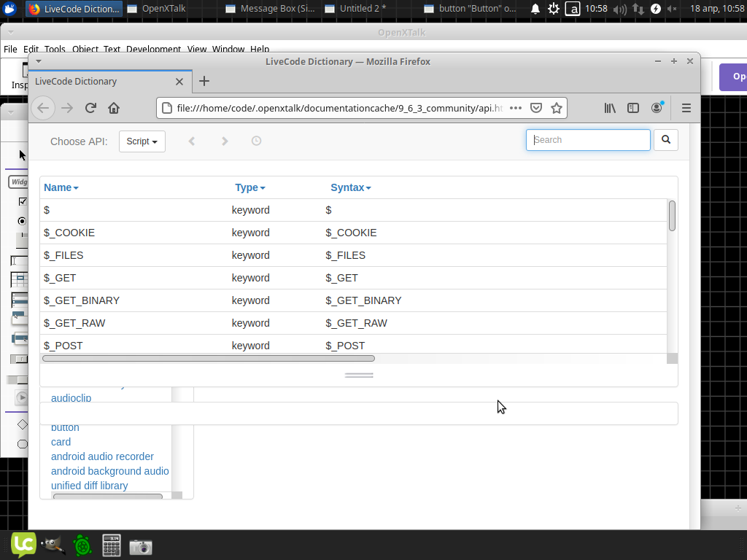747x560 pixels.
Task: Open the android background audio link
Action: click(109, 471)
